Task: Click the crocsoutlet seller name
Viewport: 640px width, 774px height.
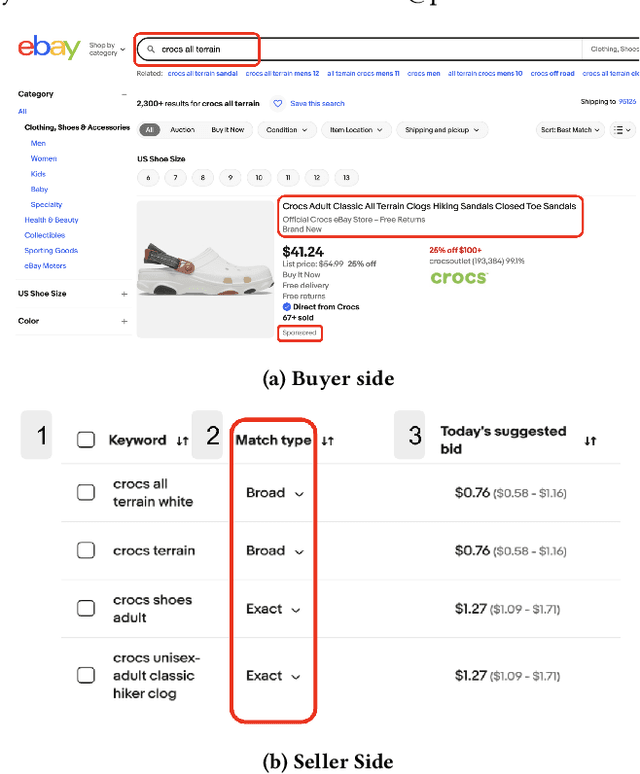Action: pyautogui.click(x=450, y=261)
